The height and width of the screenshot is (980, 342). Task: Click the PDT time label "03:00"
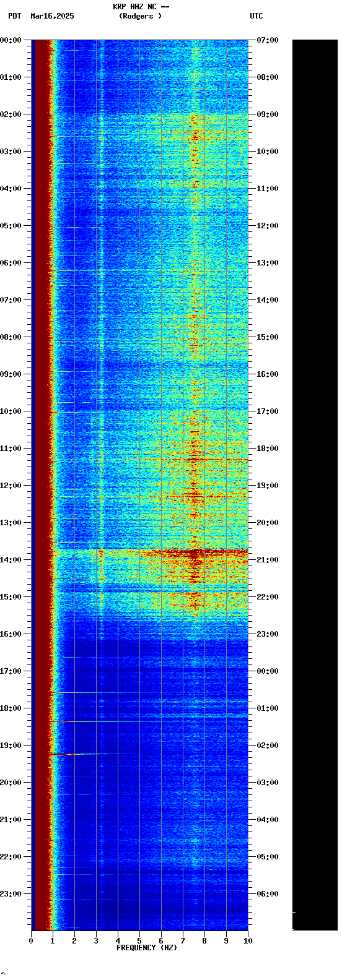(11, 152)
